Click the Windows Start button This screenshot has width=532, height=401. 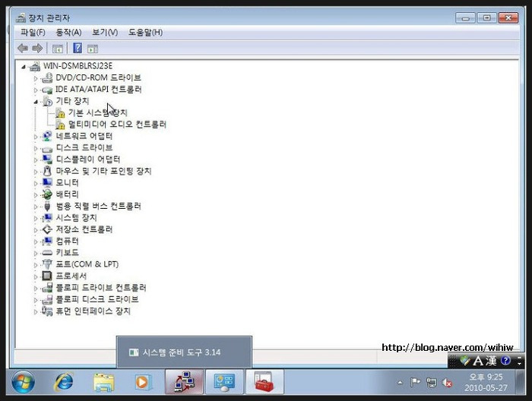click(x=23, y=382)
